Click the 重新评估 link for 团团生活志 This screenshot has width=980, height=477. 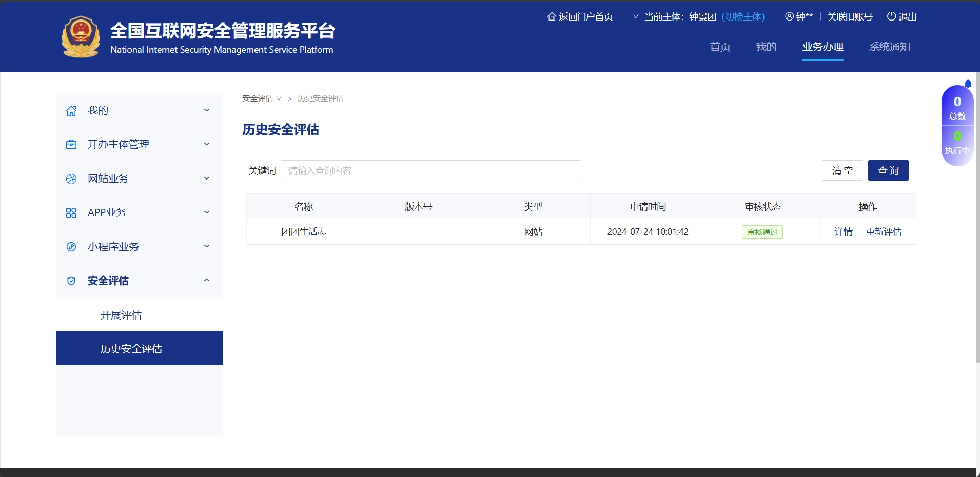pyautogui.click(x=883, y=232)
